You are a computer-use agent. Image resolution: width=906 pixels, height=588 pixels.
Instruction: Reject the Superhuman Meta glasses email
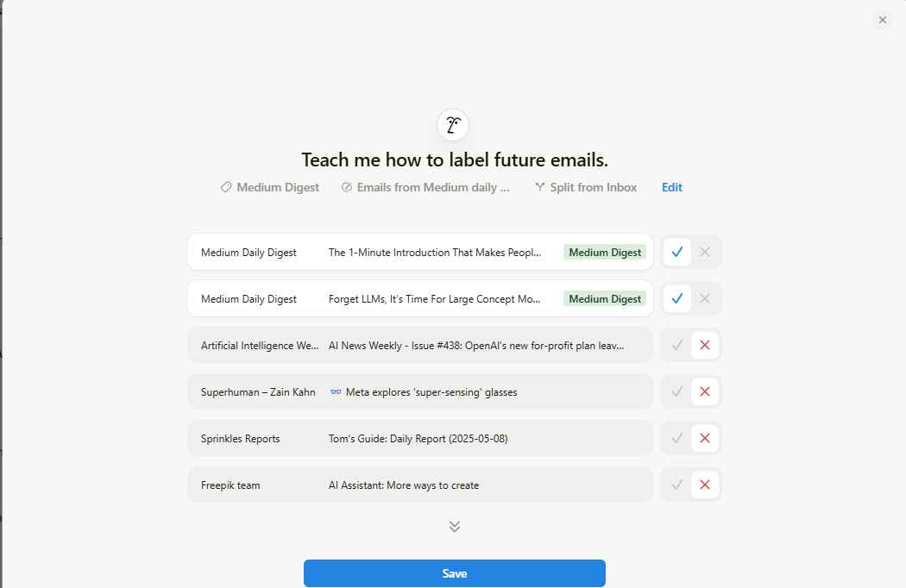click(705, 391)
